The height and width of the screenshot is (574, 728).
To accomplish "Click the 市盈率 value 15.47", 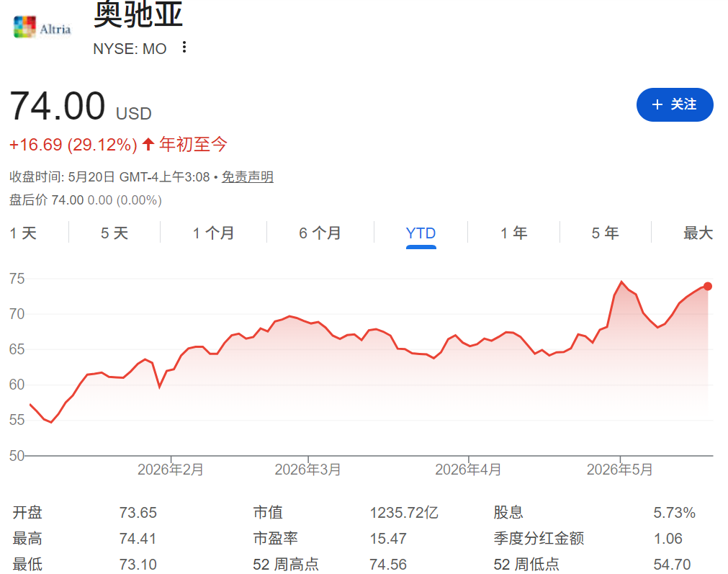I will coord(388,539).
